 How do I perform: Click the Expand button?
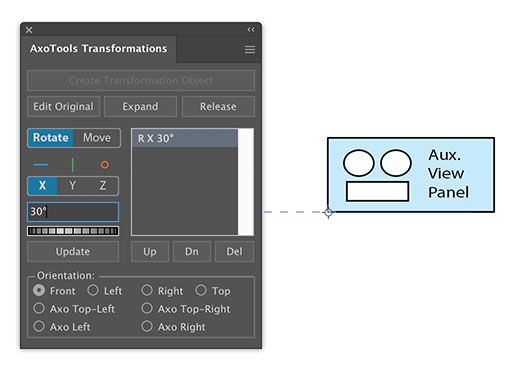point(140,107)
